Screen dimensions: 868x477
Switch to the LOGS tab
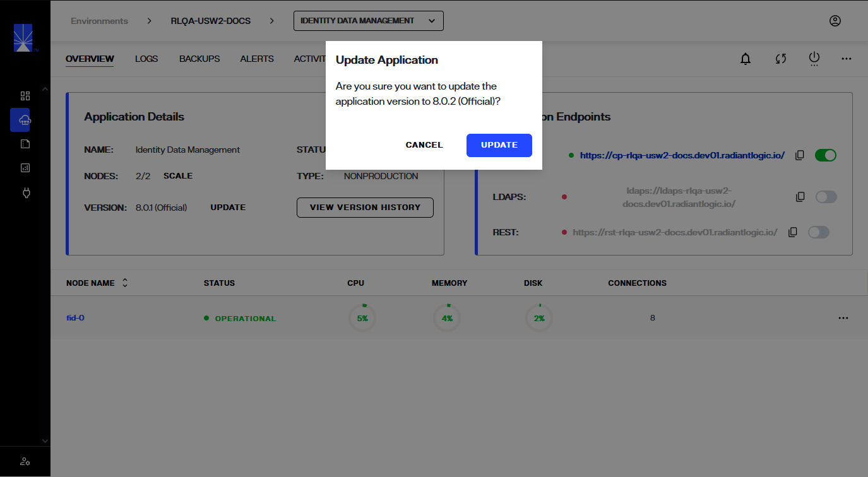[146, 59]
